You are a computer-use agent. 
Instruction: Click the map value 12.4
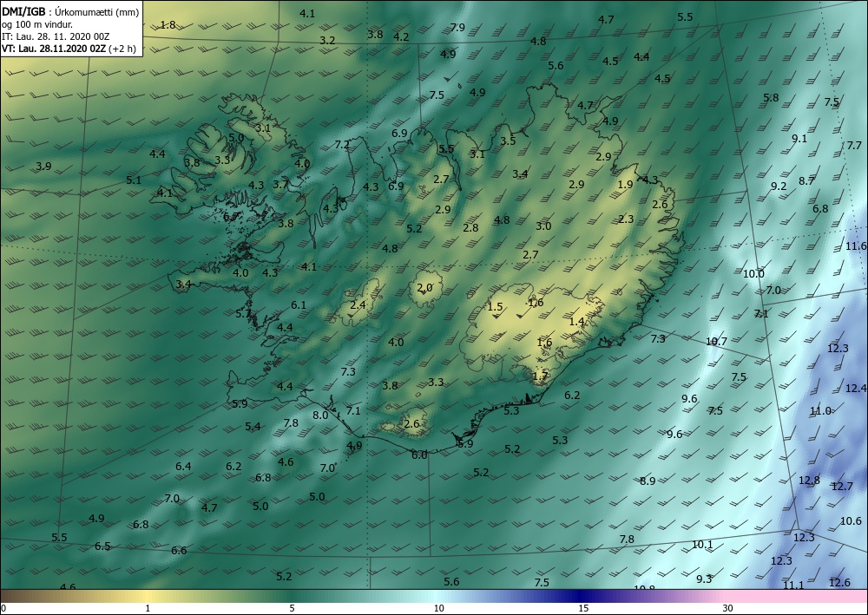tap(856, 389)
